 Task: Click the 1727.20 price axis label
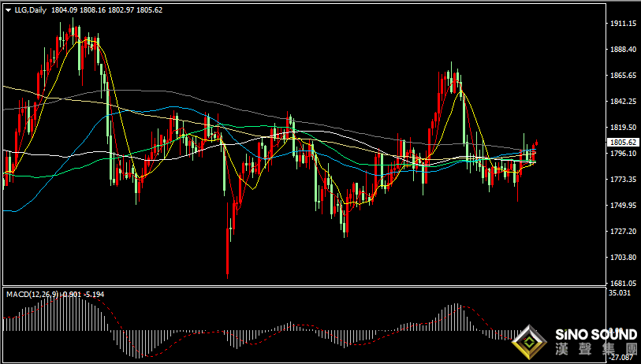coord(623,232)
